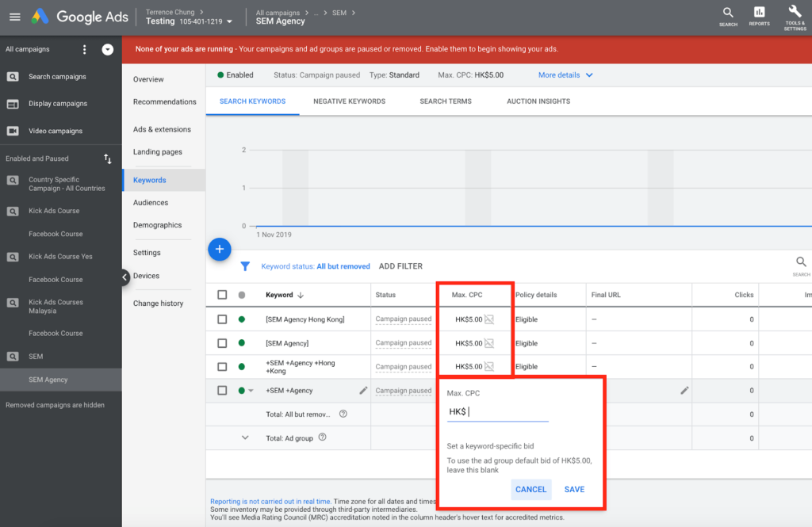812x527 pixels.
Task: Open help for Total: Ad group
Action: coord(322,437)
